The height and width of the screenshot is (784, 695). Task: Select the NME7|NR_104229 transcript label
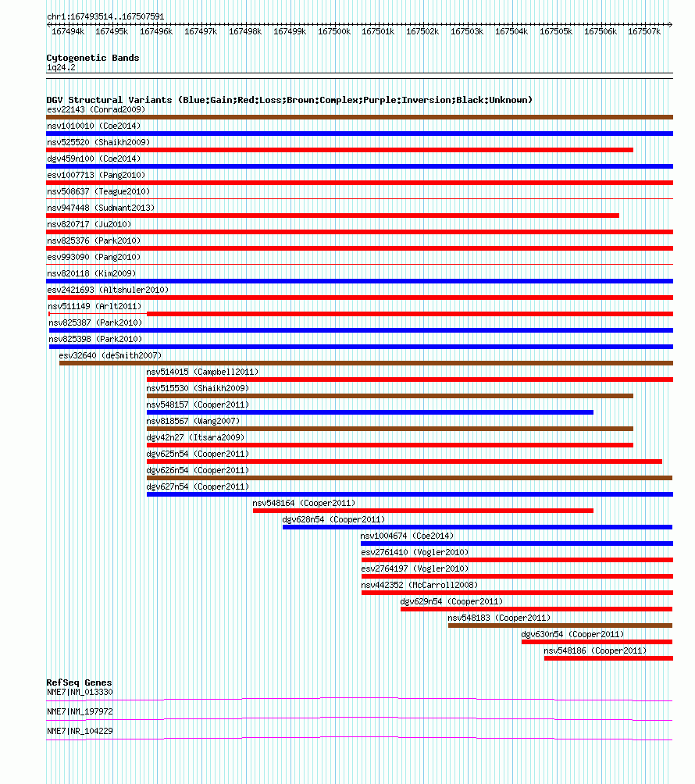pos(80,731)
